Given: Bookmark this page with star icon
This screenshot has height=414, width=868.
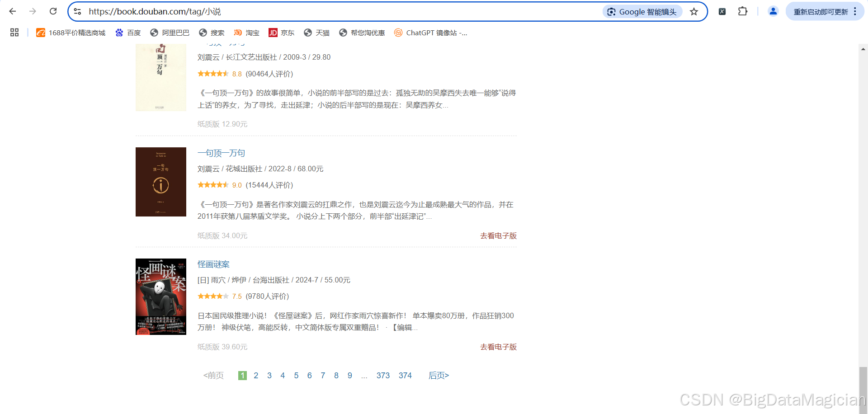Looking at the screenshot, I should coord(694,12).
